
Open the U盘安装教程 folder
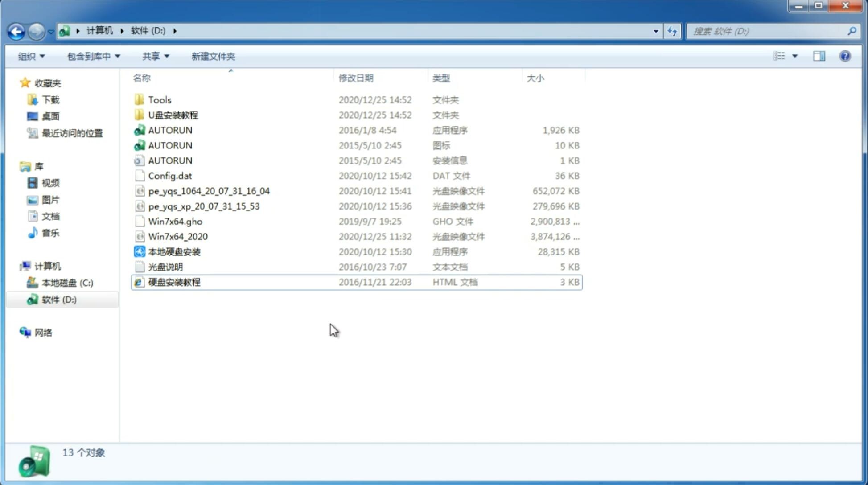pos(173,115)
